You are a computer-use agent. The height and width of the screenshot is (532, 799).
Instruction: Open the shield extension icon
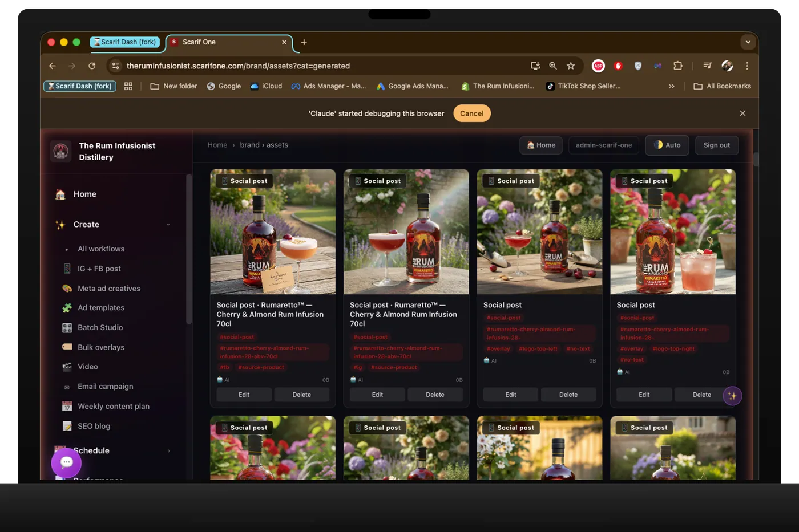[x=638, y=66]
